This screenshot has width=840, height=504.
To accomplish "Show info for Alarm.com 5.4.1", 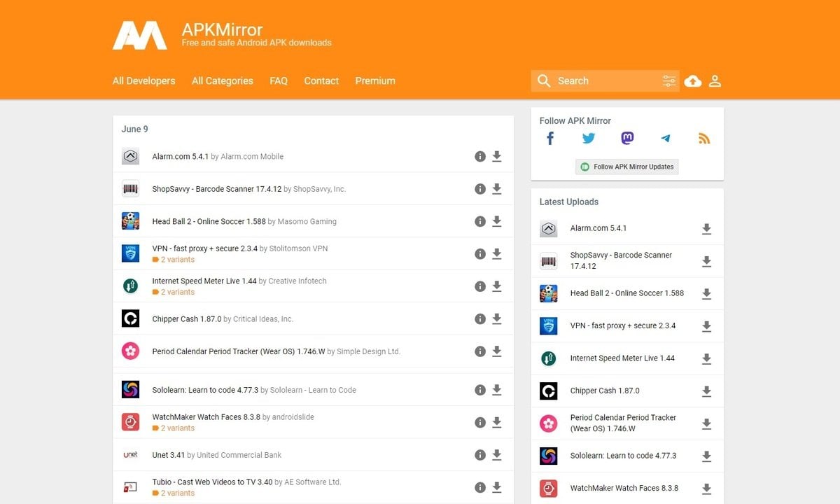I will pos(480,157).
